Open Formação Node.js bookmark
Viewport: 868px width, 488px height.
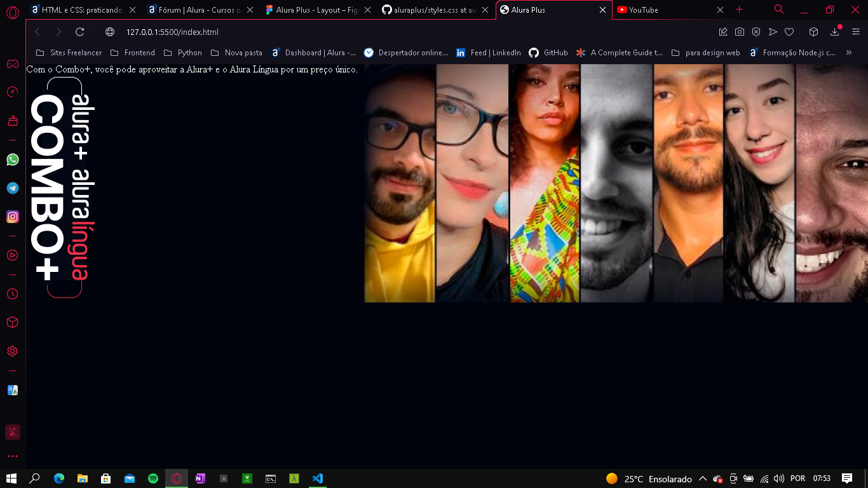pyautogui.click(x=792, y=53)
